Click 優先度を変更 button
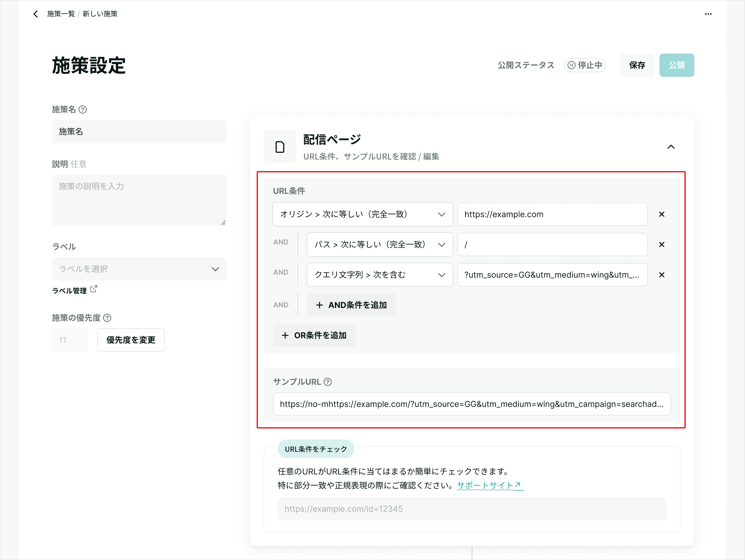 tap(131, 340)
